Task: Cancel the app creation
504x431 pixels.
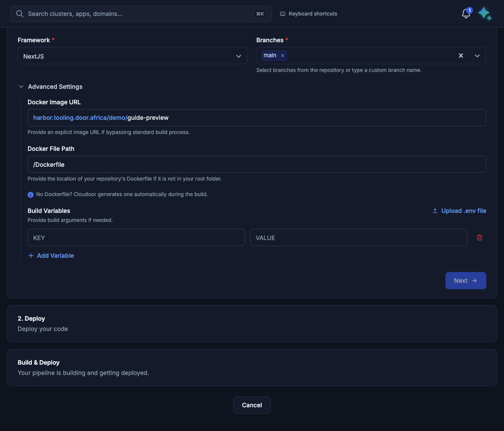Action: [252, 405]
